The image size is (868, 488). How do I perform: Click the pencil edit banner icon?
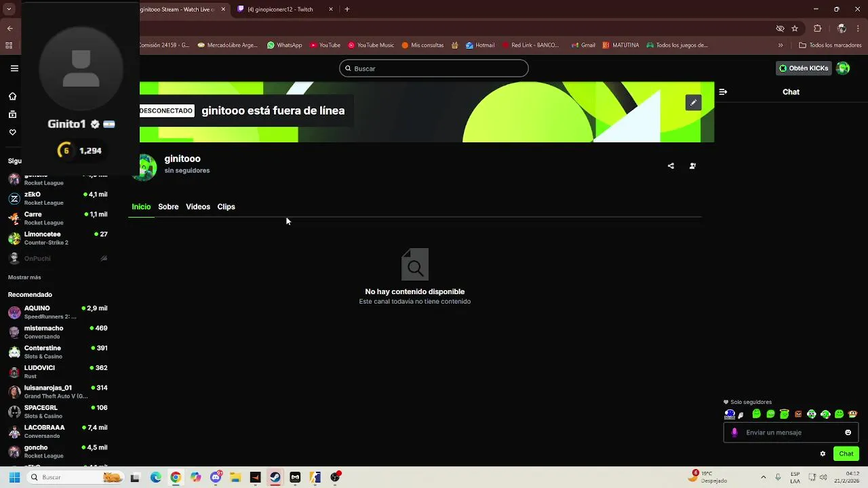(693, 102)
